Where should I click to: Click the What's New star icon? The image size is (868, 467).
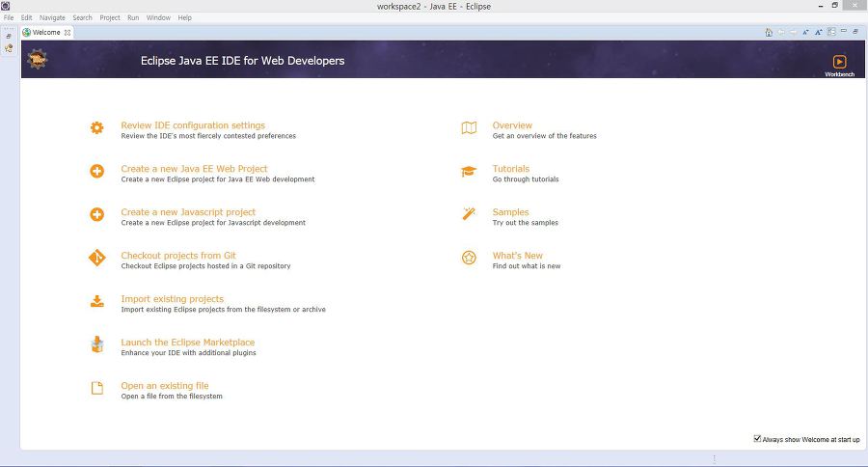pyautogui.click(x=469, y=258)
